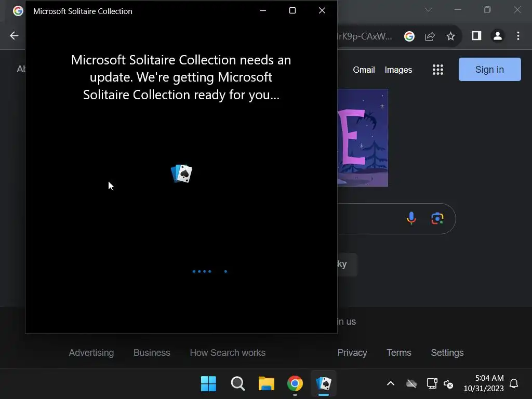Click the Chrome back arrow
The width and height of the screenshot is (532, 399).
pyautogui.click(x=14, y=36)
